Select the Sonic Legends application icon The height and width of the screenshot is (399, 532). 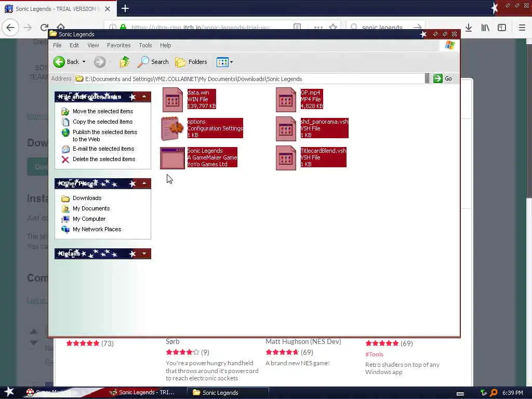coord(172,158)
